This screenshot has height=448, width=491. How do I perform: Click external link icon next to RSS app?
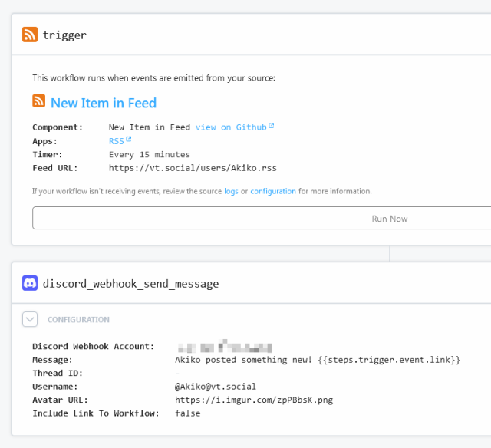(x=129, y=140)
